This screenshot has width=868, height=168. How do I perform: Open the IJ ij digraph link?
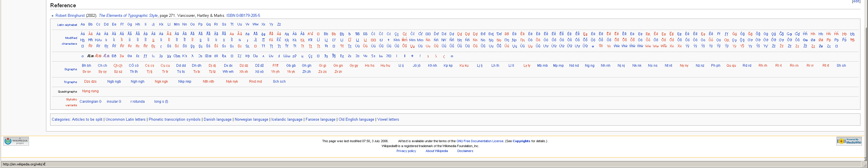click(401, 66)
